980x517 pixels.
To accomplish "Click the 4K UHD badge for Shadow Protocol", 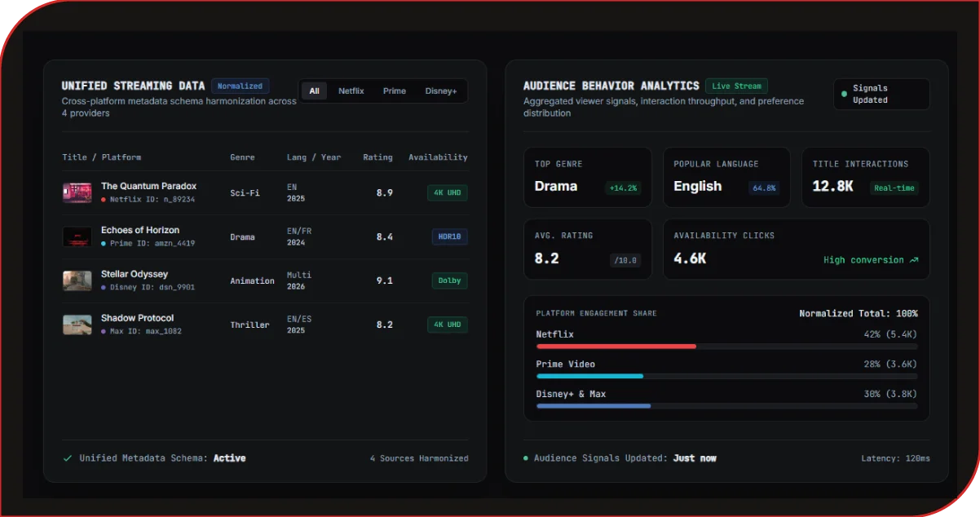I will click(x=448, y=325).
